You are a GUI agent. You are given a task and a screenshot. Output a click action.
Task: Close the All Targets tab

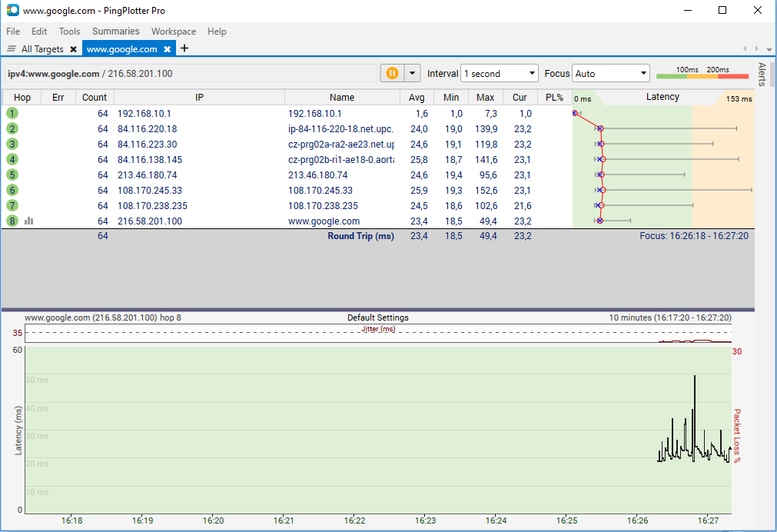[x=73, y=49]
